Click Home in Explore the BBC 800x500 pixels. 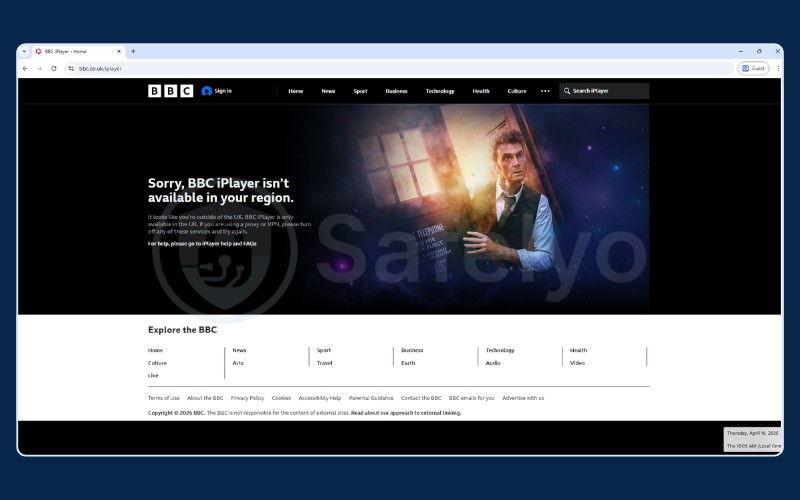pos(155,351)
